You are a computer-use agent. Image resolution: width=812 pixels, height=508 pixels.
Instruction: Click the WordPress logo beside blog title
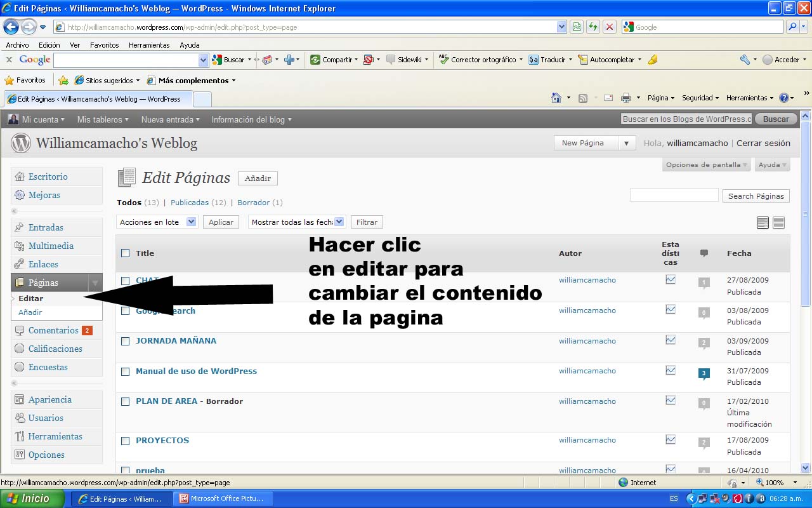(x=21, y=144)
